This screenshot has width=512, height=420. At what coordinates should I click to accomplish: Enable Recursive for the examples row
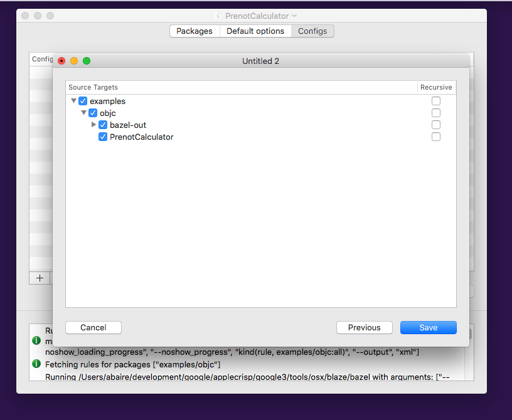[436, 101]
